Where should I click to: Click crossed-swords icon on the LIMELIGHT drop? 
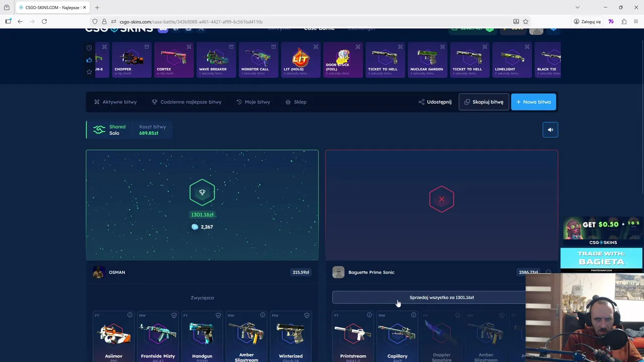[x=527, y=47]
